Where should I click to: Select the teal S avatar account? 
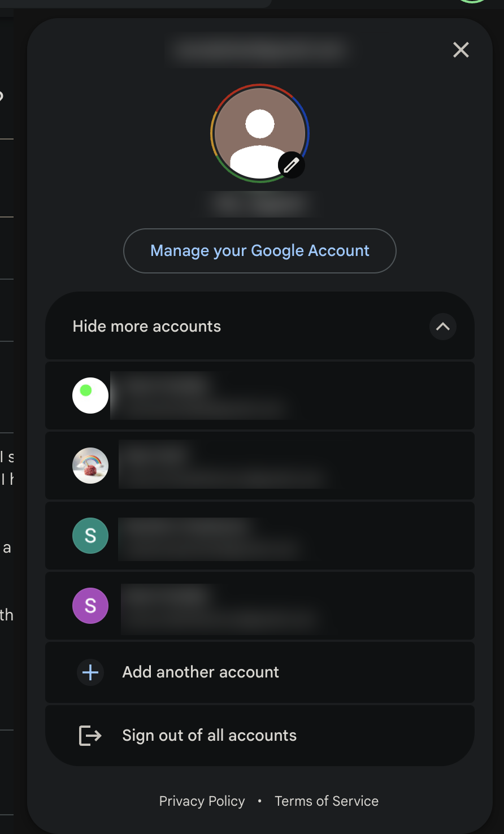90,536
